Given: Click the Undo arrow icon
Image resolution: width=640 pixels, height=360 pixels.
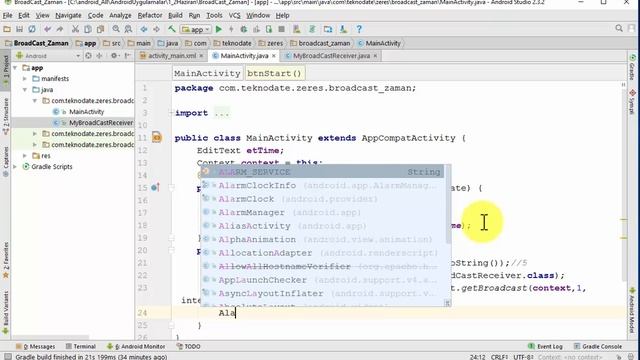Looking at the screenshot, I should point(47,29).
